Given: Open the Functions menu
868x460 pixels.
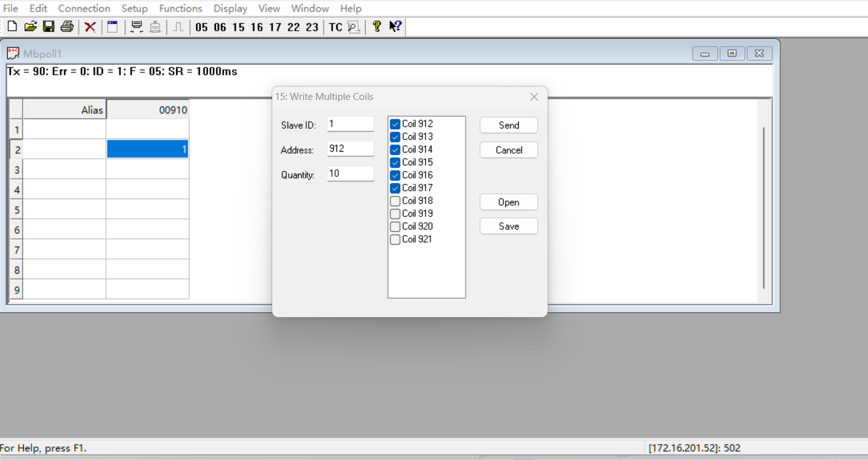Looking at the screenshot, I should pyautogui.click(x=181, y=8).
